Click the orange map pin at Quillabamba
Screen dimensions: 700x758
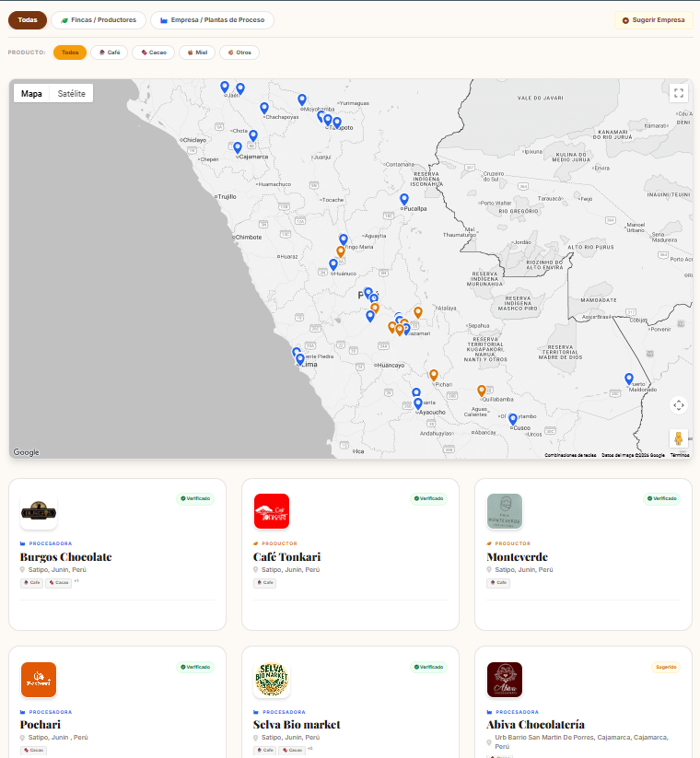click(x=482, y=391)
